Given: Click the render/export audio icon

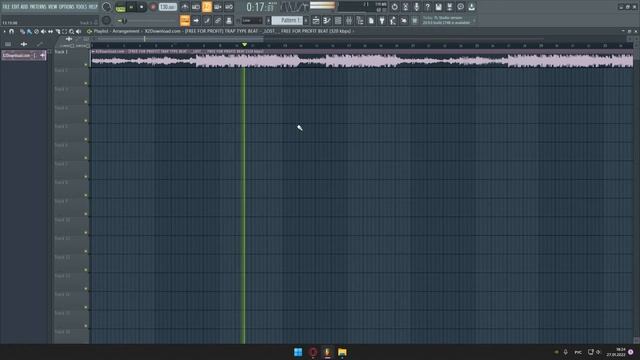Looking at the screenshot, I should pyautogui.click(x=449, y=7).
